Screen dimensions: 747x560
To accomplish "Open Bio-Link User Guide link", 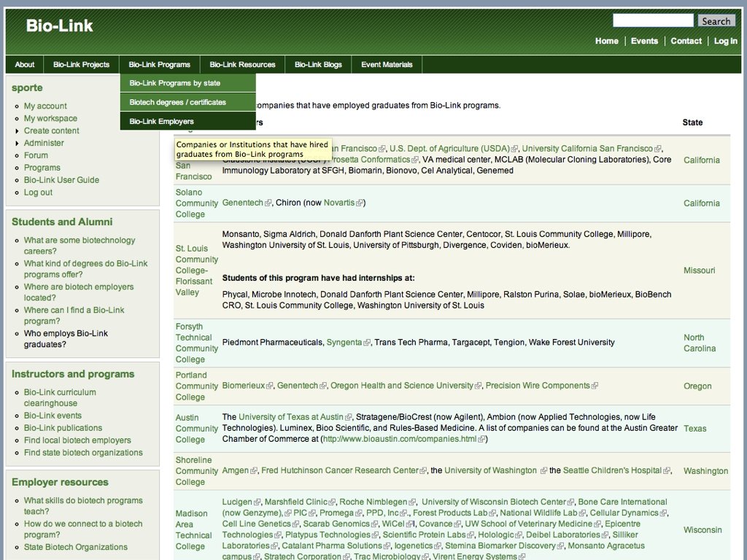I will pos(61,180).
